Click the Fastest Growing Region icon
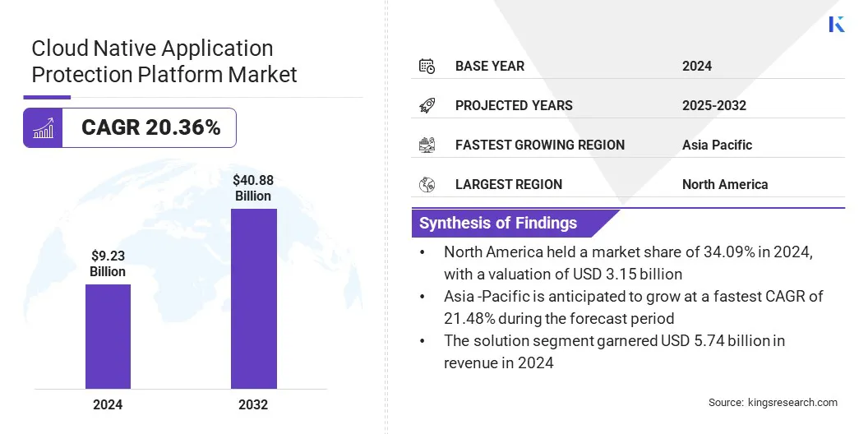 427,145
